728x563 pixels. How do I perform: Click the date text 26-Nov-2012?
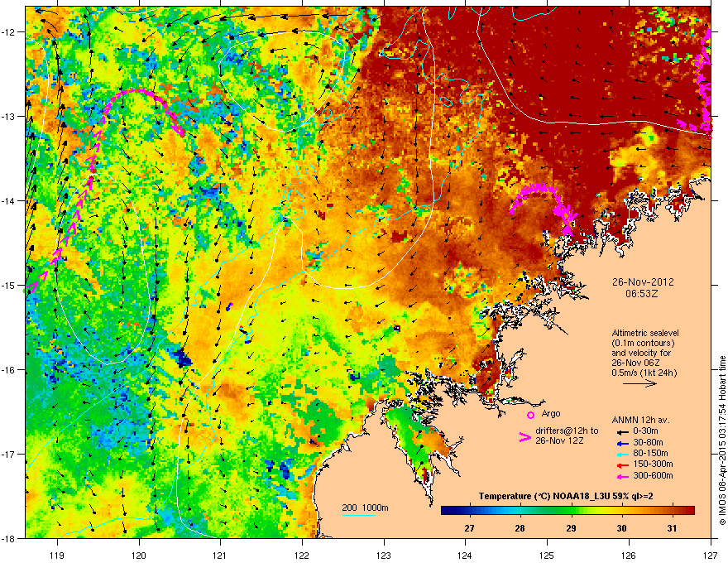[643, 282]
